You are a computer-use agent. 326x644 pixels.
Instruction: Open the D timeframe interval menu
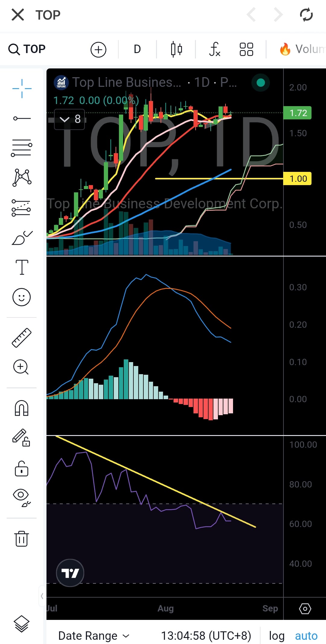point(137,49)
